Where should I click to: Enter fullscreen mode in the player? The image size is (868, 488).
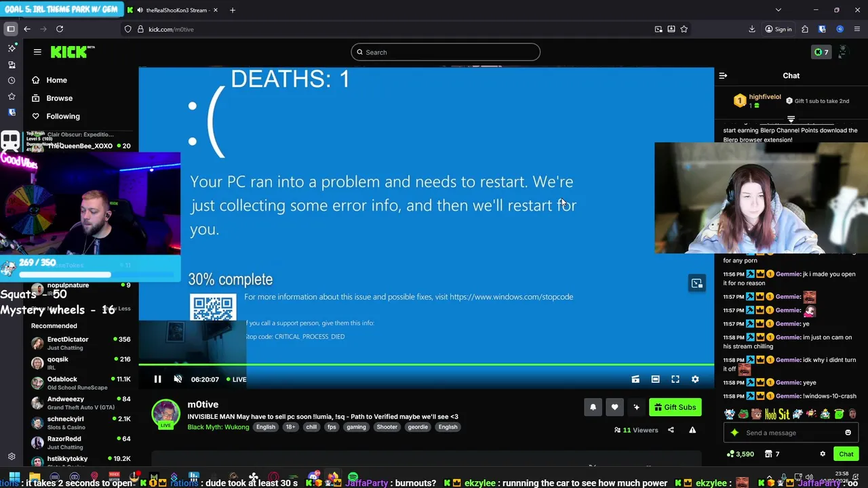[x=675, y=380]
